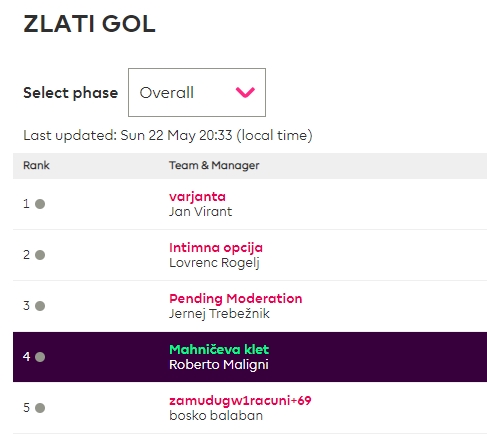The height and width of the screenshot is (434, 487).
Task: Click manager name Jernej Trebežnik
Action: tap(219, 314)
